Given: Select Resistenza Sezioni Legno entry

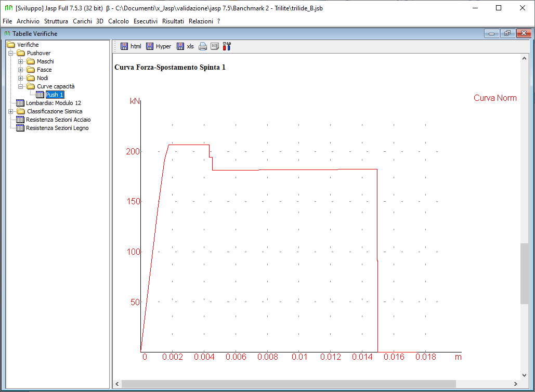Looking at the screenshot, I should [57, 128].
